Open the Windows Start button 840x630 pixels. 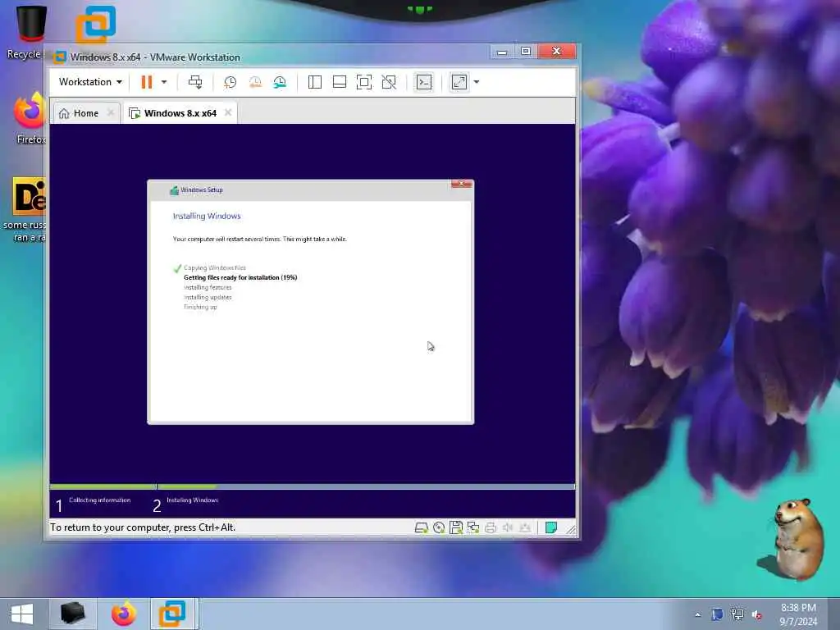coord(21,614)
